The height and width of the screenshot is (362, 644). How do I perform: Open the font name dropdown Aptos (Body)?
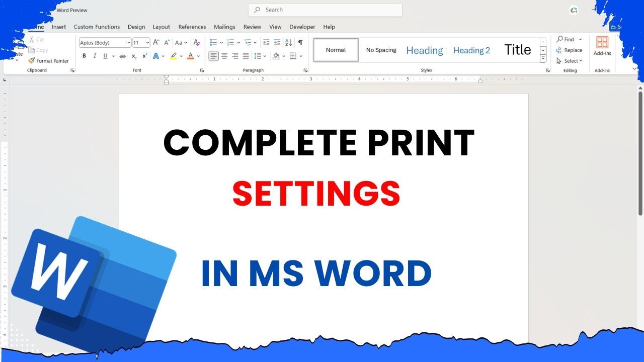(x=128, y=43)
